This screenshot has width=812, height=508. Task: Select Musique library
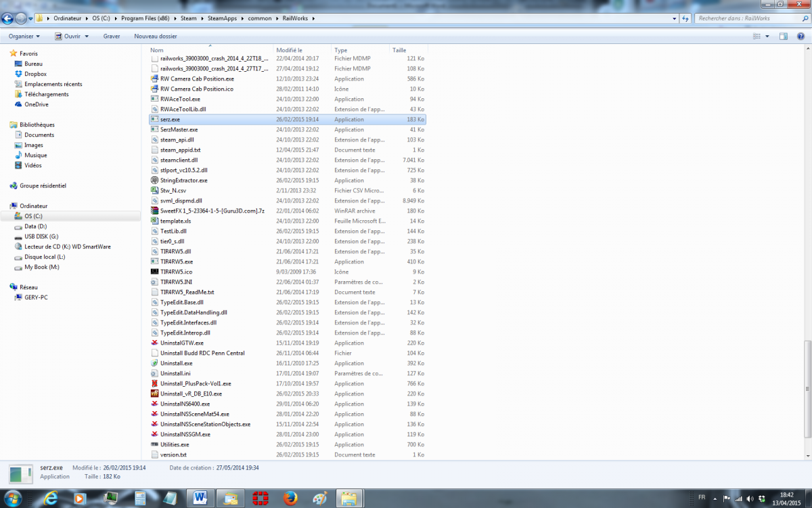[x=36, y=155]
